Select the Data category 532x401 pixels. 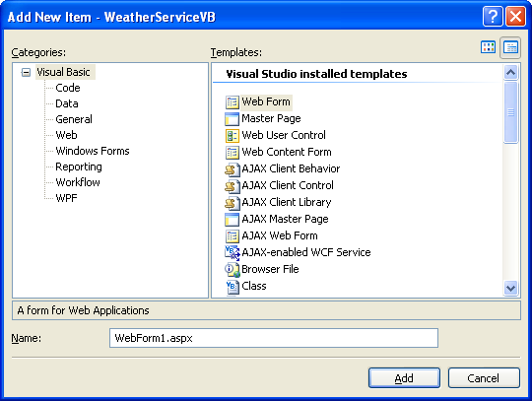tap(67, 103)
